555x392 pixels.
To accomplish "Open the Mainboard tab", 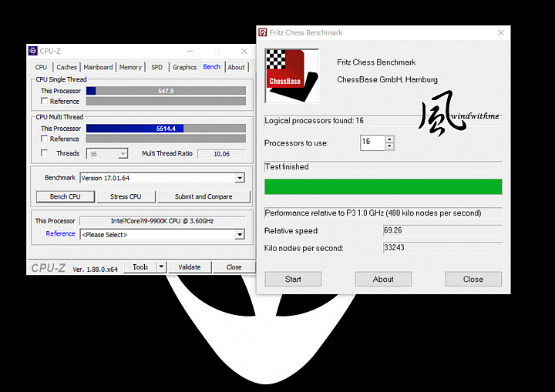I will pyautogui.click(x=98, y=67).
